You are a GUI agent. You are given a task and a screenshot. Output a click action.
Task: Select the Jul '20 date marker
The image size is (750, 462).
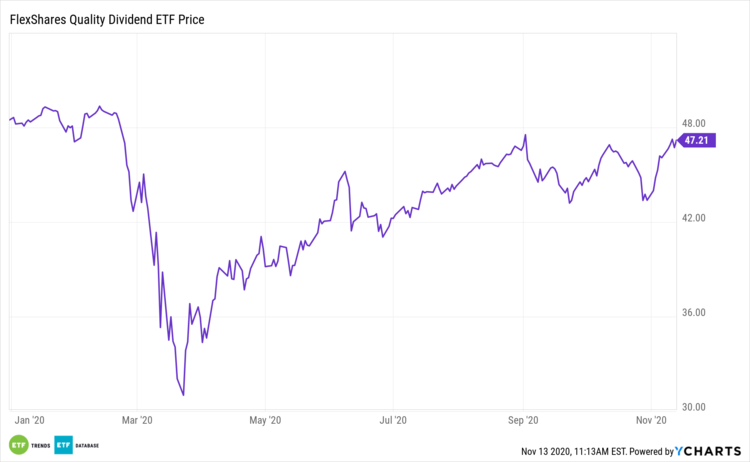tap(394, 421)
